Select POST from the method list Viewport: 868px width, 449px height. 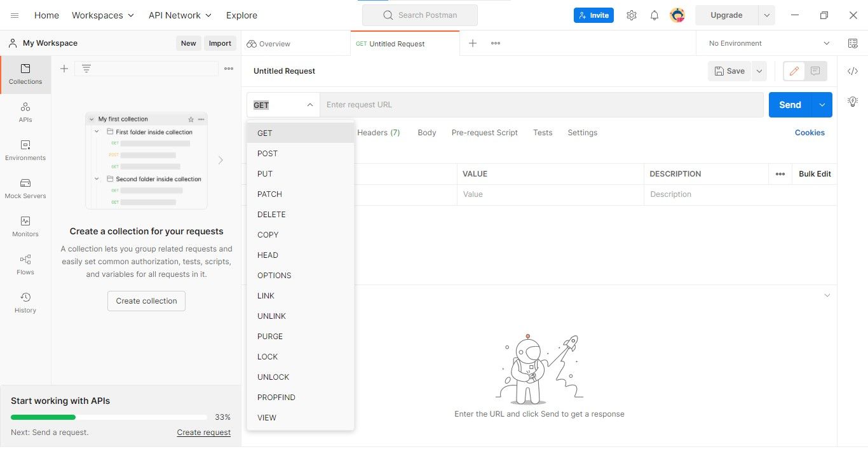[301, 154]
